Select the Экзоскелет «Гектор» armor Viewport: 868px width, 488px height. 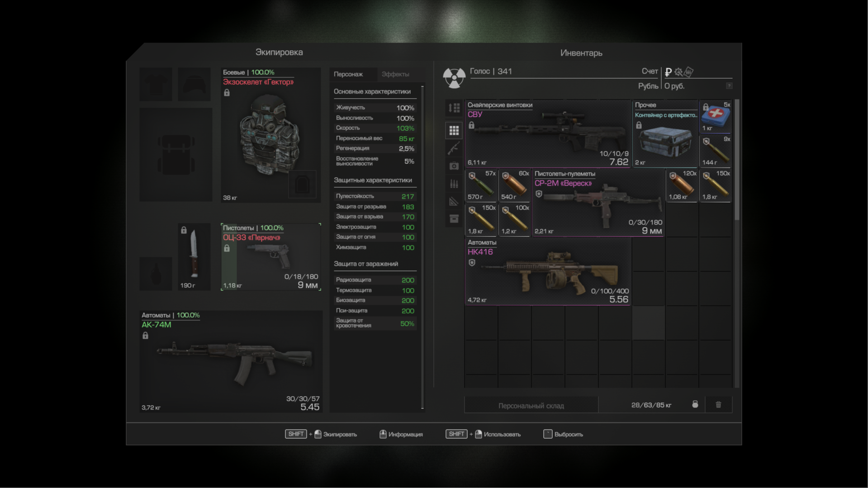click(270, 135)
